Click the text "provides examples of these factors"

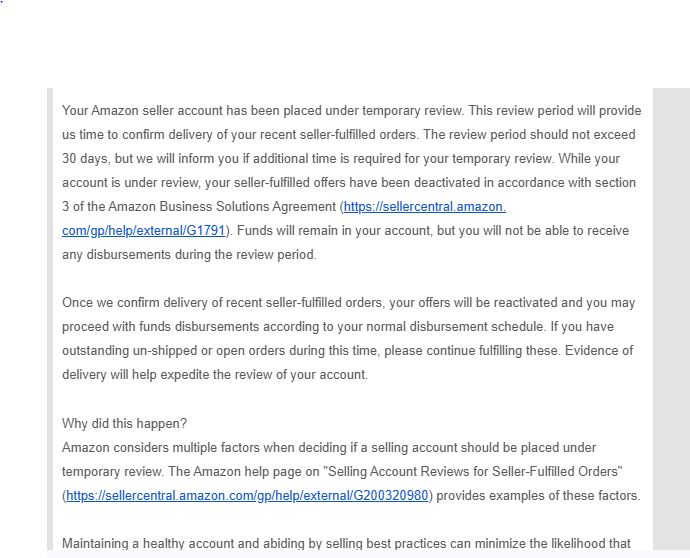point(538,496)
